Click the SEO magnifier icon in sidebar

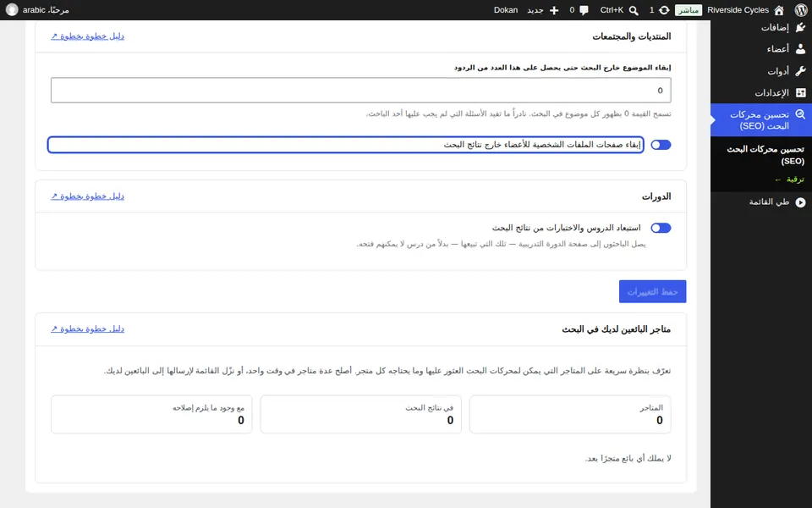pyautogui.click(x=801, y=114)
